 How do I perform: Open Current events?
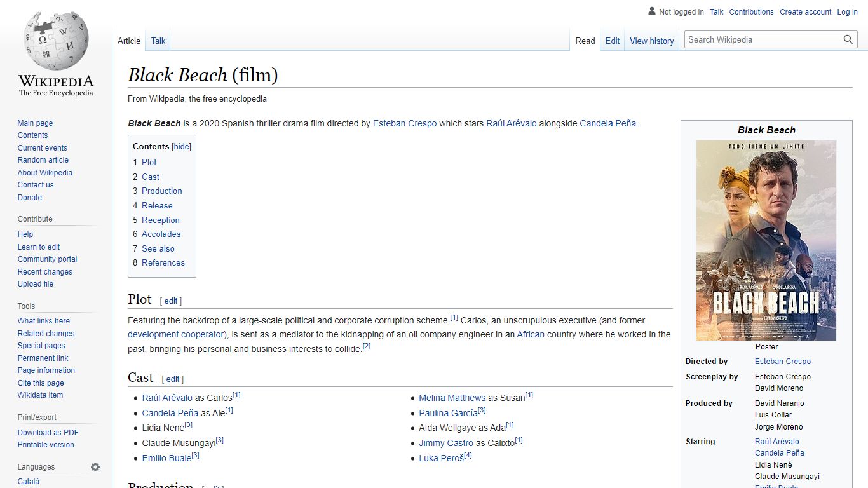(x=42, y=148)
